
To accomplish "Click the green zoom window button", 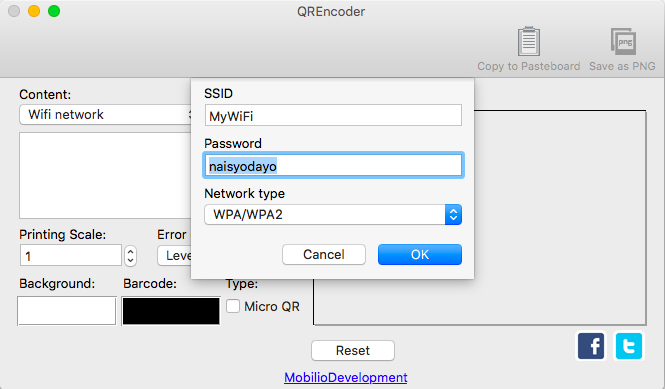I will (x=54, y=11).
